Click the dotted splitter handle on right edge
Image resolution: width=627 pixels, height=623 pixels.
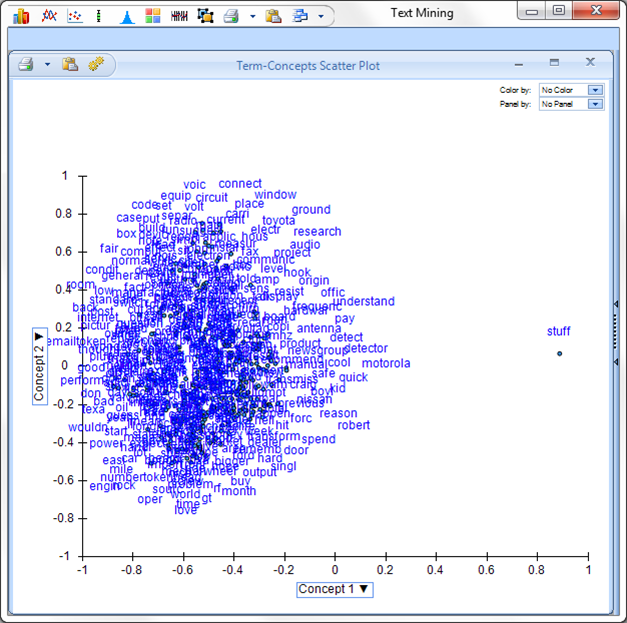(615, 331)
